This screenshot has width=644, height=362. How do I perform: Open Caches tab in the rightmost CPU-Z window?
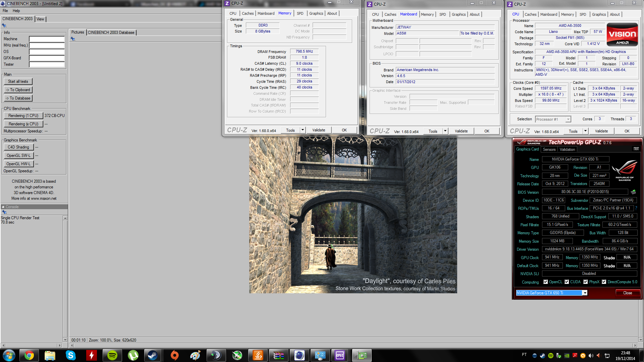point(530,14)
